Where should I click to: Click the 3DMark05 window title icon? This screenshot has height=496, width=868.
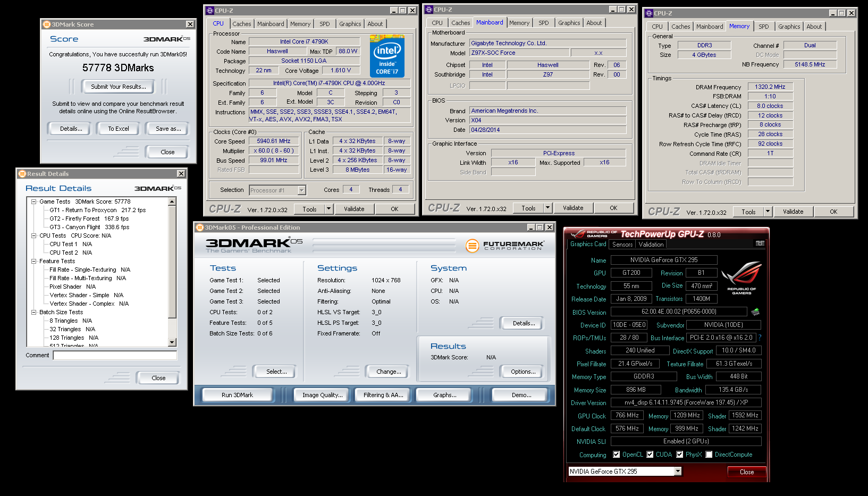(x=200, y=228)
